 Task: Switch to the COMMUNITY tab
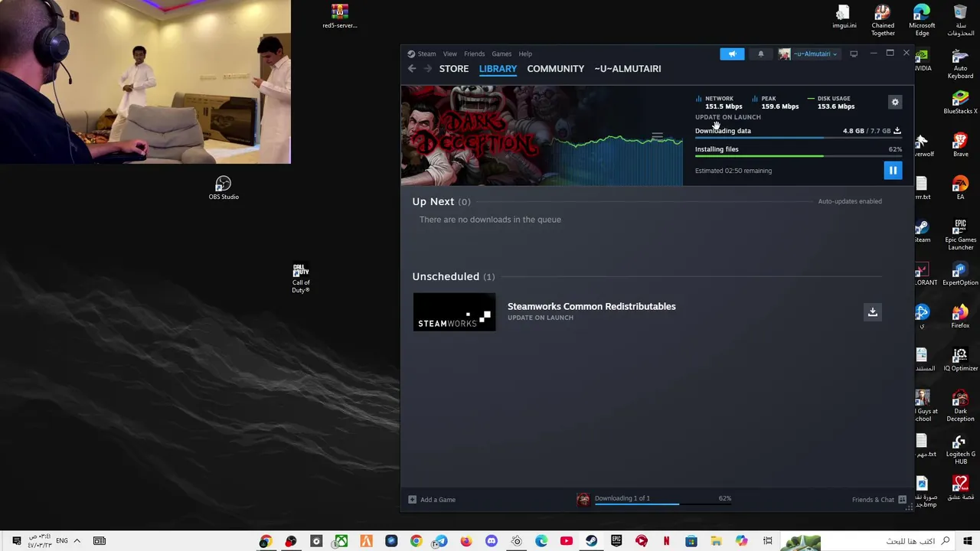pos(556,69)
